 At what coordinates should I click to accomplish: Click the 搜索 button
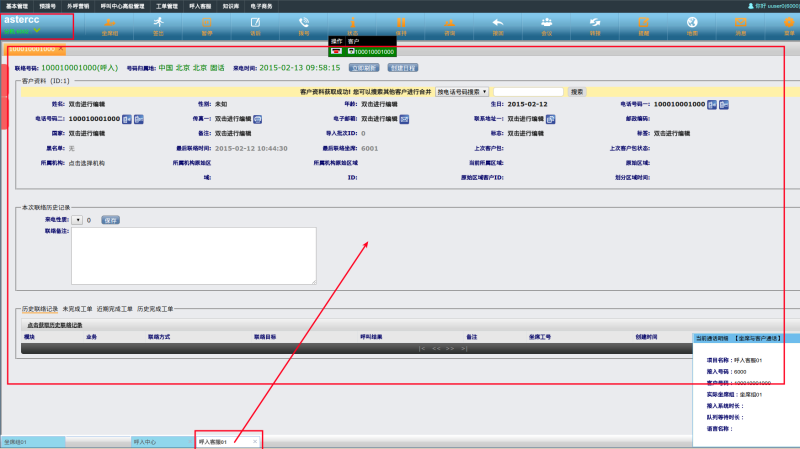coord(577,91)
